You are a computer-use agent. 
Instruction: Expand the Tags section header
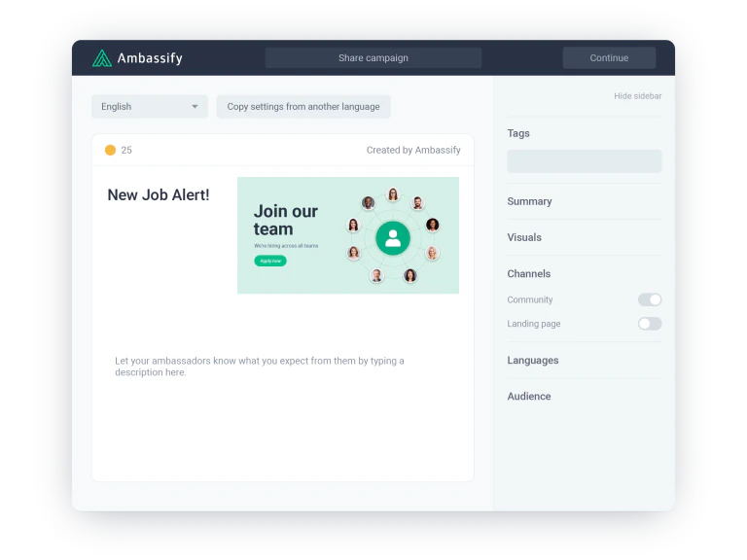pos(518,133)
